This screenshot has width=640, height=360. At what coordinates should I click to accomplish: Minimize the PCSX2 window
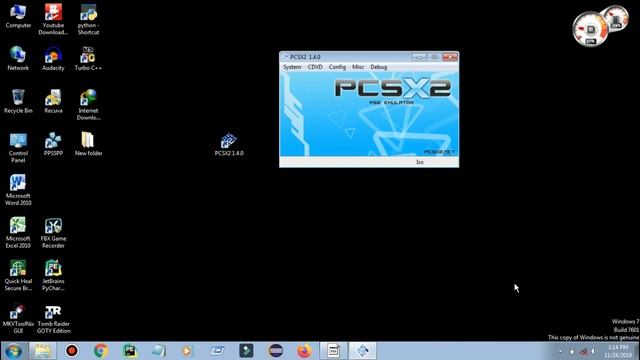[x=419, y=57]
